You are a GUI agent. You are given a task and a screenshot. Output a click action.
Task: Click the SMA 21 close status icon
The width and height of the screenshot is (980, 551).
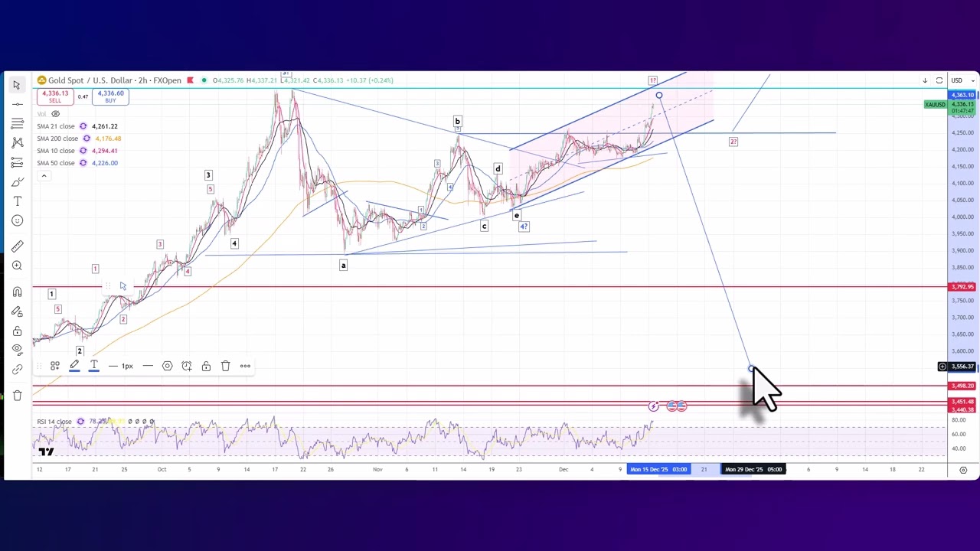click(x=83, y=126)
